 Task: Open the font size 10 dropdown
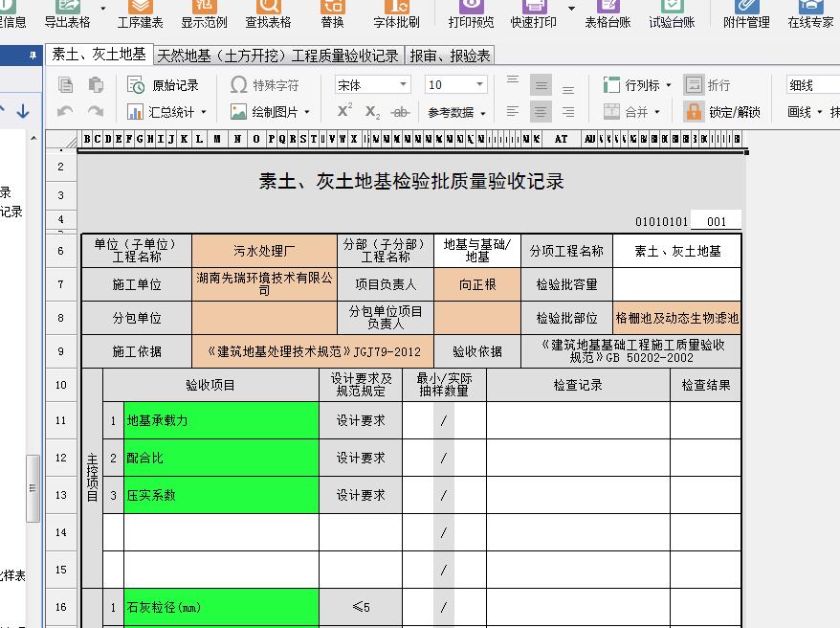455,85
